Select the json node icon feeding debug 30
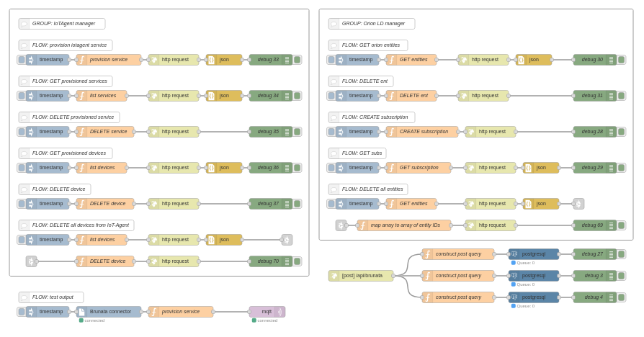Screen dimensions: 644x337 [521, 60]
